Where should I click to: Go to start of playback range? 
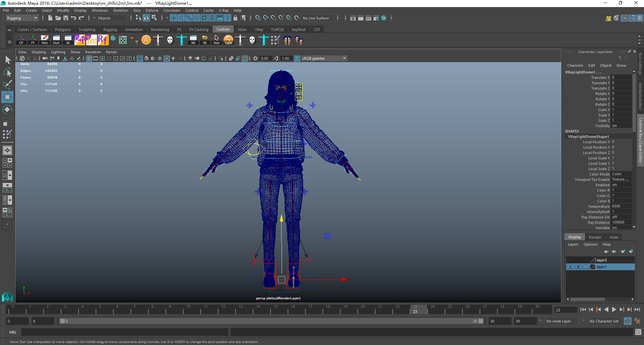point(583,309)
